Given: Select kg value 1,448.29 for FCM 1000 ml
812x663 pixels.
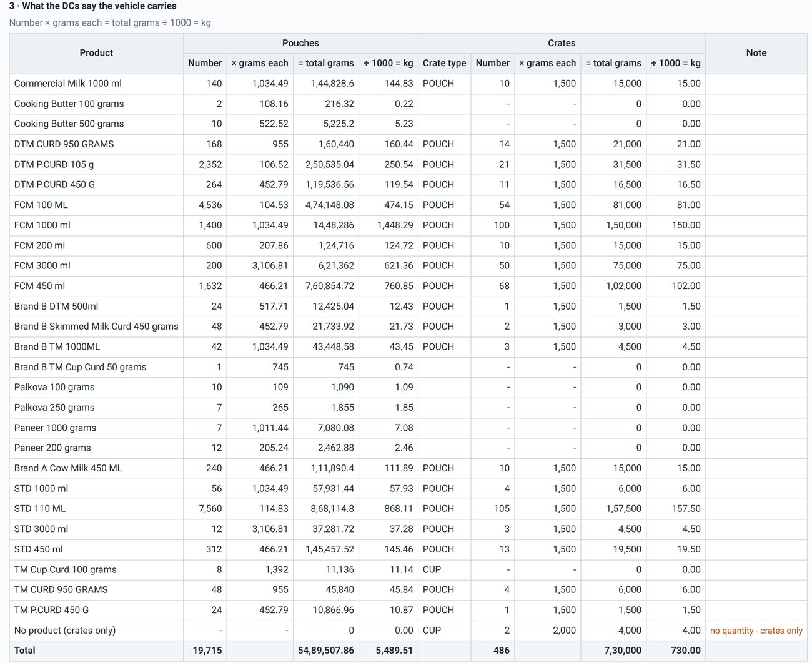Looking at the screenshot, I should point(395,225).
